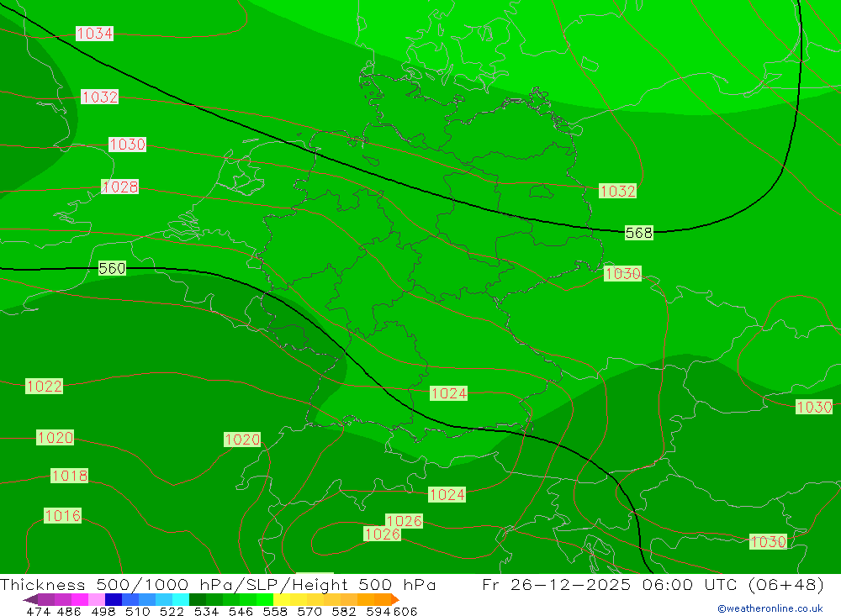This screenshot has height=616, width=841.
Task: Select the 568 height contour label
Action: tap(639, 233)
